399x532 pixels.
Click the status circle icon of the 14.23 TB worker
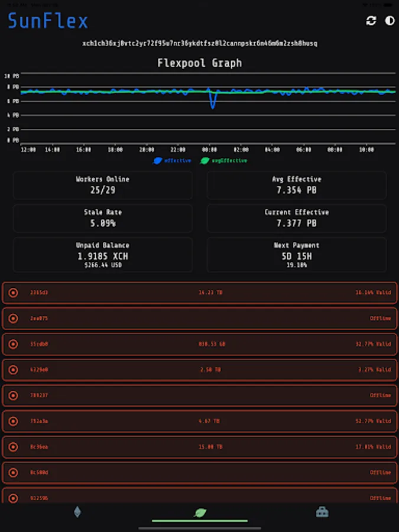pyautogui.click(x=13, y=293)
